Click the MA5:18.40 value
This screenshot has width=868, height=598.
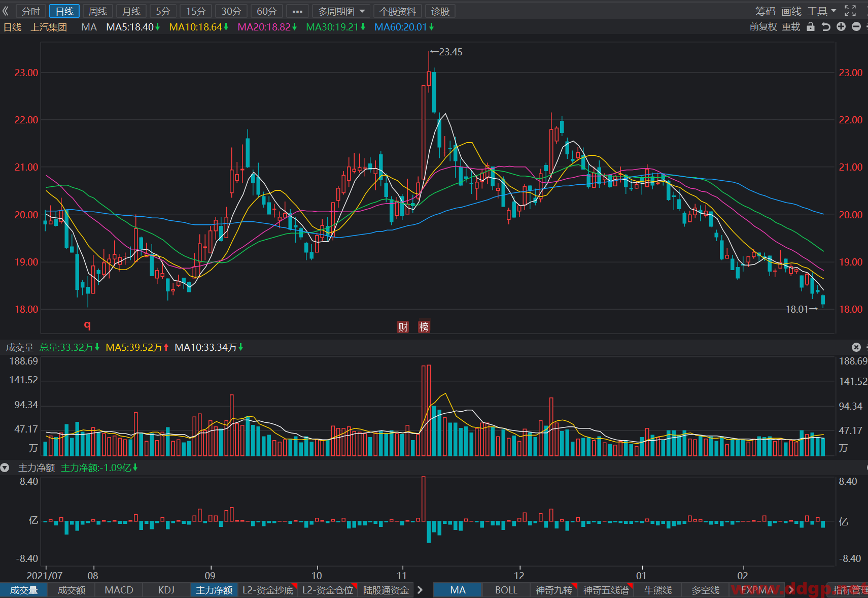tap(133, 27)
